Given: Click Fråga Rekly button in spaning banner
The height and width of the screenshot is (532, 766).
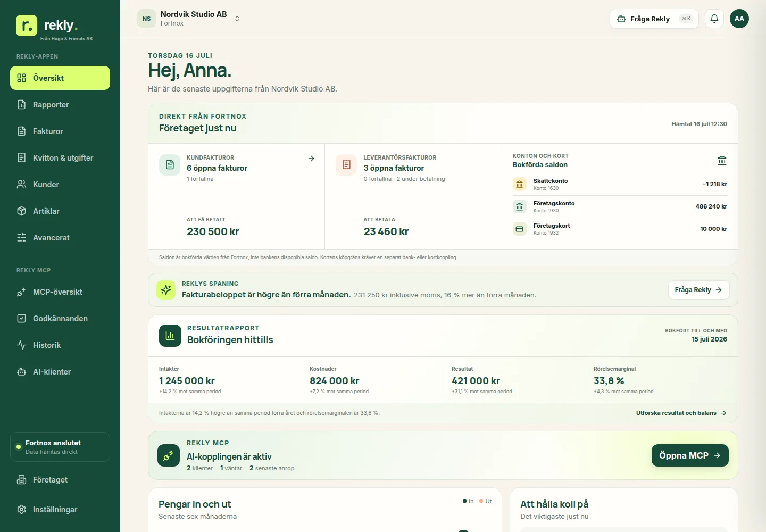Looking at the screenshot, I should point(698,290).
